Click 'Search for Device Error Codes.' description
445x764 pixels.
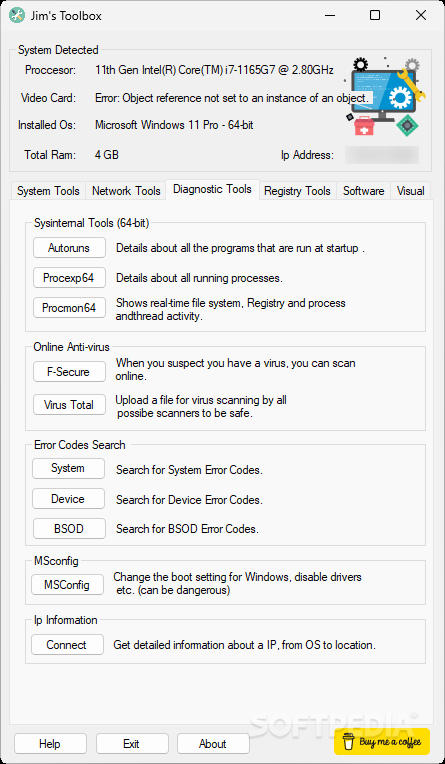pos(189,500)
